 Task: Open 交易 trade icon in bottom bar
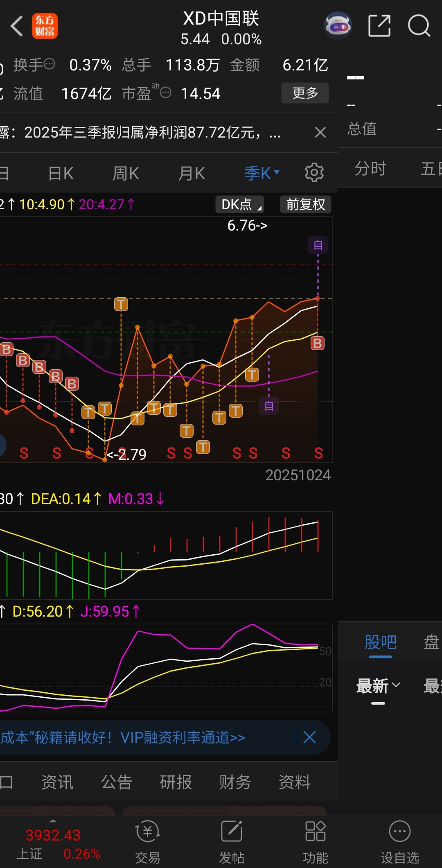point(147,842)
